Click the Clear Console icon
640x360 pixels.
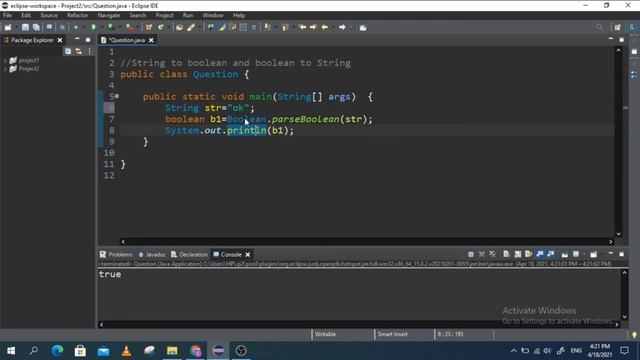coord(506,254)
